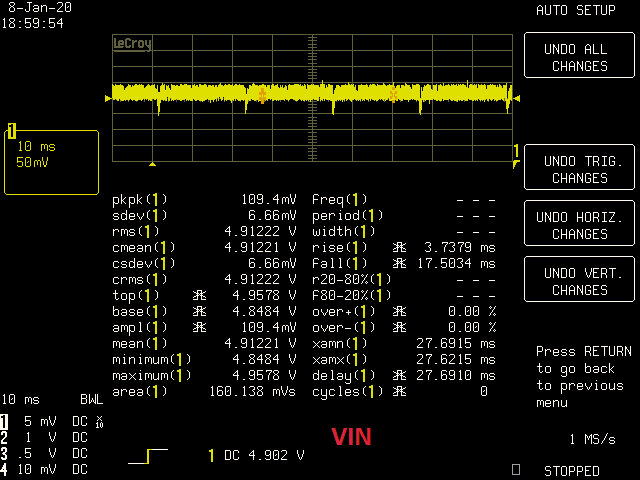
Task: Click the small square status indicator near STOPPED
Action: tap(516, 470)
